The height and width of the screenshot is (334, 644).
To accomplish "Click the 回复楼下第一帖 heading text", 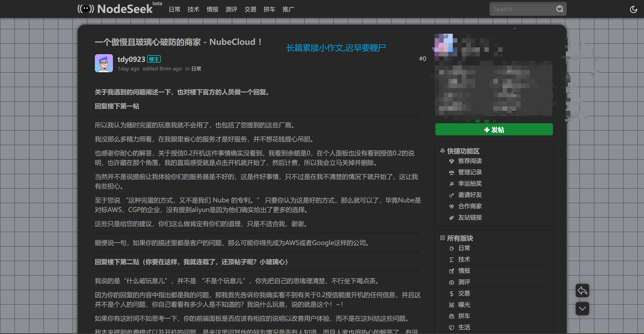I will click(x=117, y=106).
